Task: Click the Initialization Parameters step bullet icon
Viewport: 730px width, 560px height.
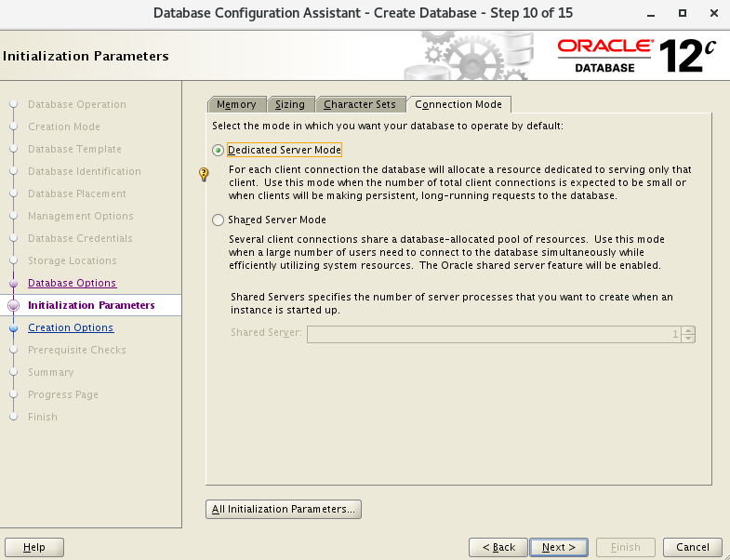Action: 13,305
